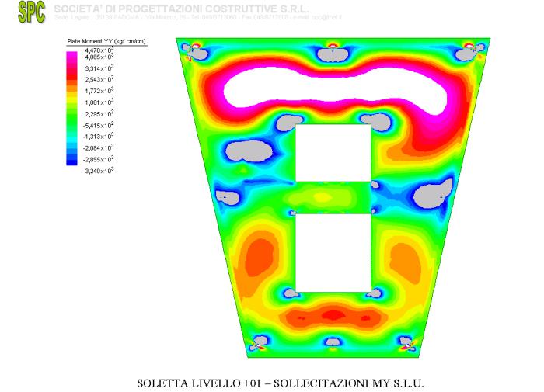
Task: Click the top-right corner support marker
Action: (468, 52)
